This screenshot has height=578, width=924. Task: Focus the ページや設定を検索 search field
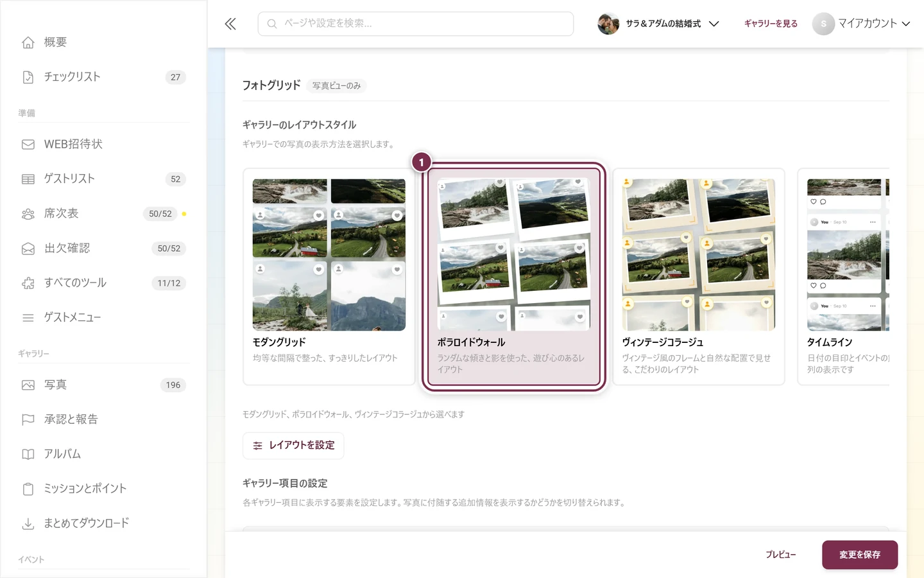416,24
